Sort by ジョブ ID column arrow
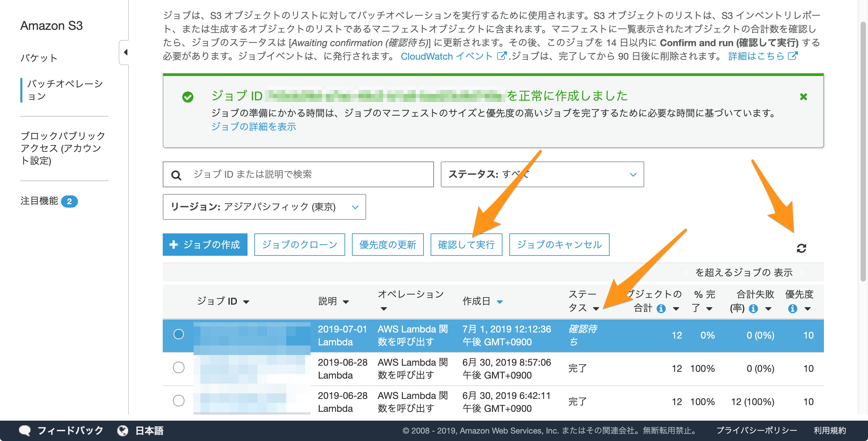 tap(246, 302)
